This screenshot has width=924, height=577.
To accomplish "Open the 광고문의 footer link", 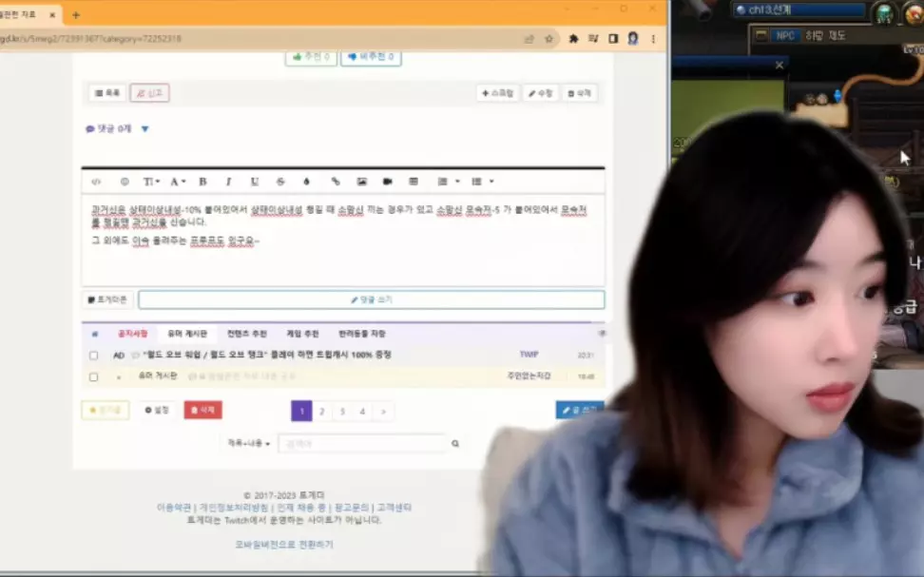I will pos(351,508).
